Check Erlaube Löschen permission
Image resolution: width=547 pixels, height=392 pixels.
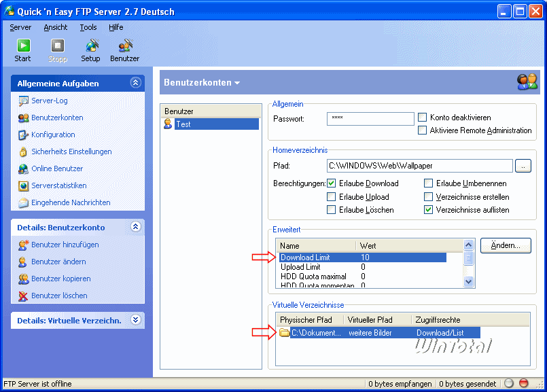(x=331, y=210)
